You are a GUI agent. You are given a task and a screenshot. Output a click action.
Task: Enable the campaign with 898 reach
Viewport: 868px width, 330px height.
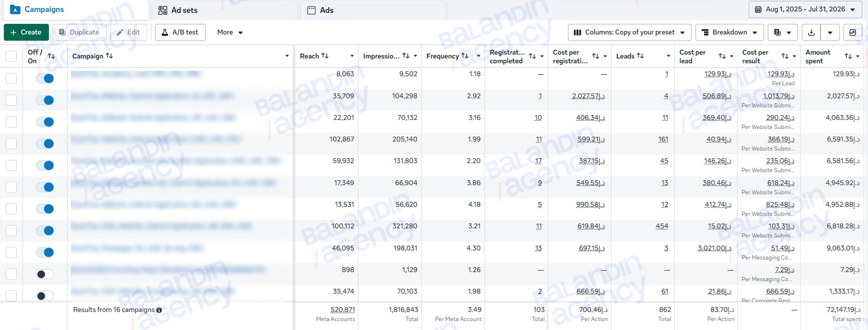tap(45, 274)
